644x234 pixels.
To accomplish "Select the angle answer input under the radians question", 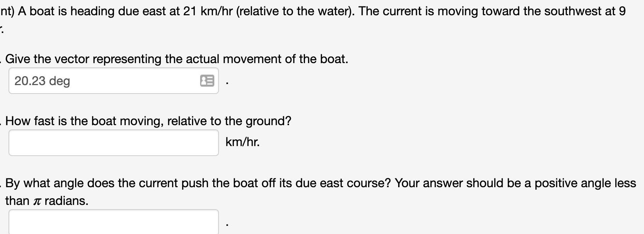I will pos(113,222).
